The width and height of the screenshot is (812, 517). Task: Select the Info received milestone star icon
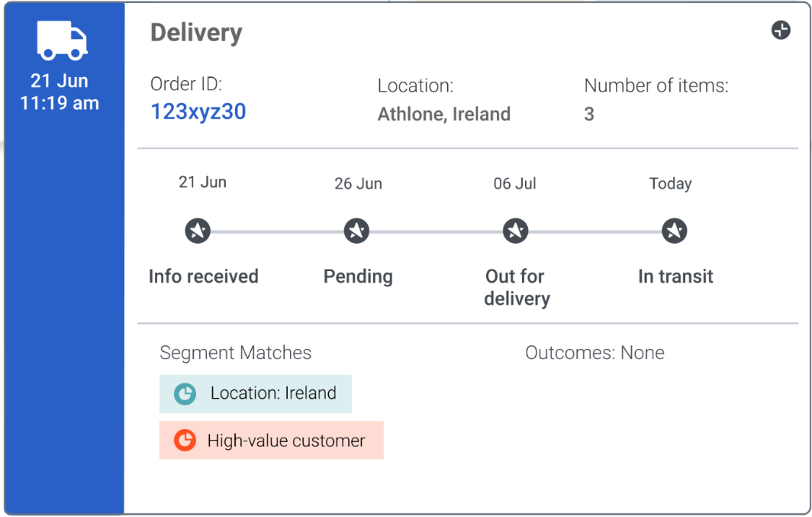[198, 231]
